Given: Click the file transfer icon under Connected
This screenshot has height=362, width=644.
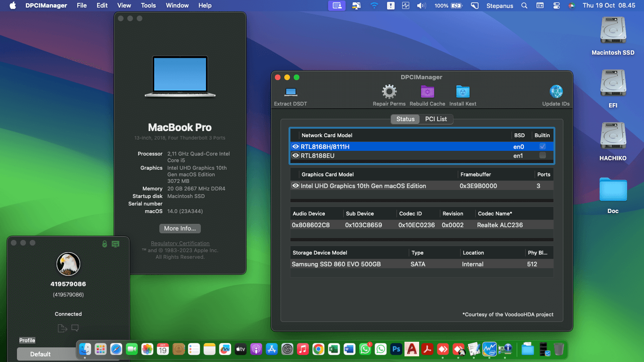Looking at the screenshot, I should [62, 328].
